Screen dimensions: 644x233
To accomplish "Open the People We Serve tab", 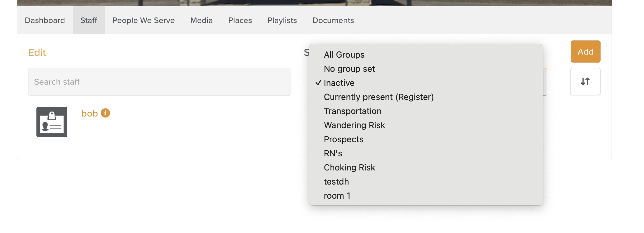I will [143, 20].
